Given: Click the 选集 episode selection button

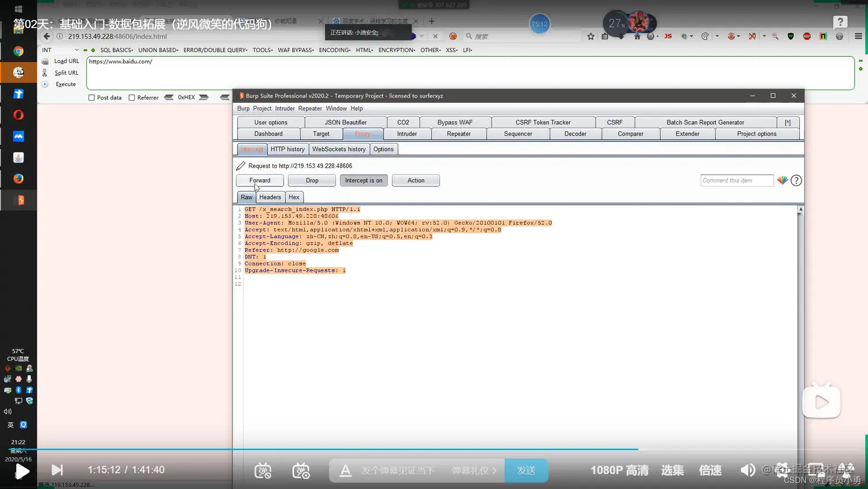Looking at the screenshot, I should [672, 471].
